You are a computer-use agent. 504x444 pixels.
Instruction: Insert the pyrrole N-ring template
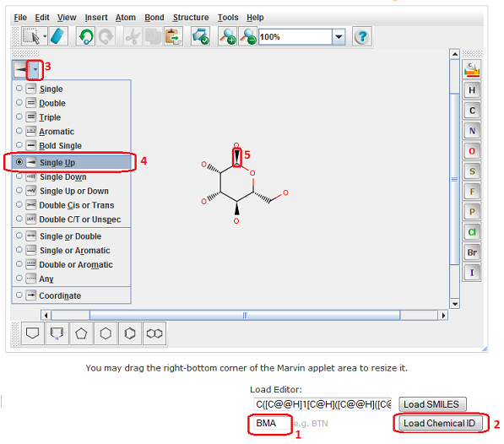pyautogui.click(x=57, y=333)
